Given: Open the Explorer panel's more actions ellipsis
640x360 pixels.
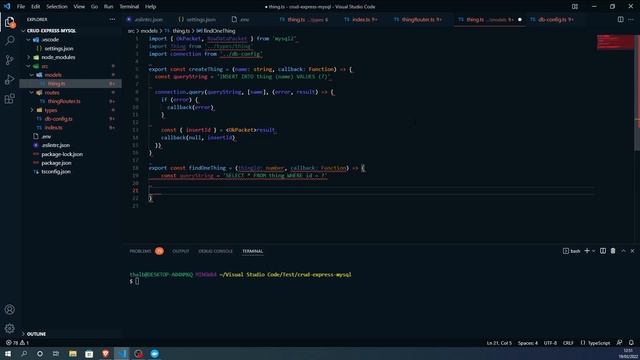Looking at the screenshot, I should (x=112, y=19).
